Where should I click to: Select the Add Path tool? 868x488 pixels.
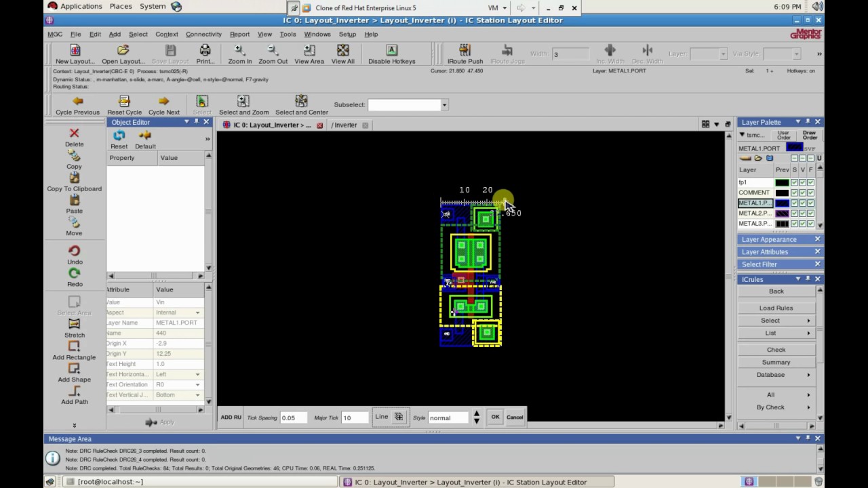tap(75, 391)
